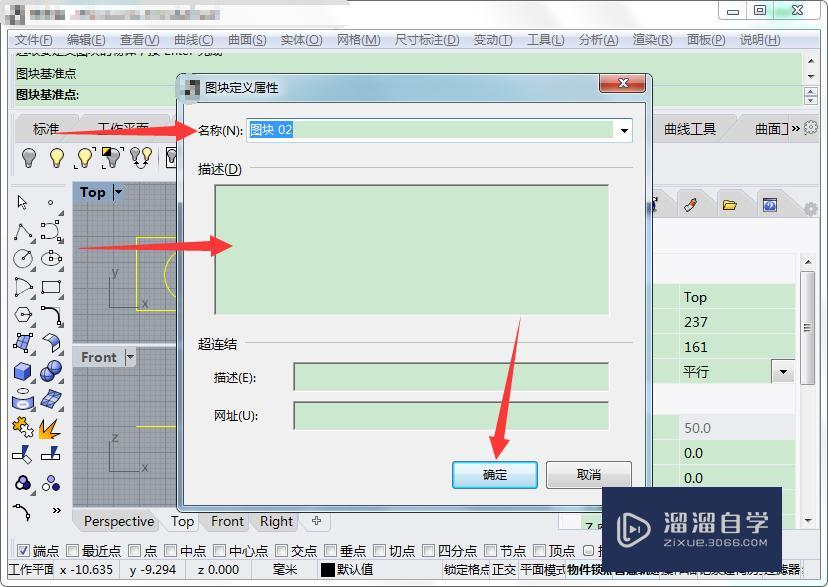Select the split tool

pos(51,454)
